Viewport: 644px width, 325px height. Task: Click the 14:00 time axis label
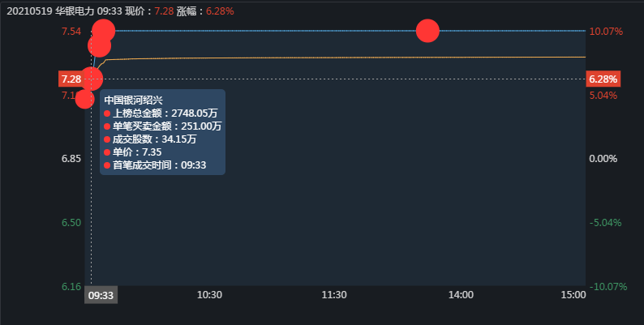[461, 296]
